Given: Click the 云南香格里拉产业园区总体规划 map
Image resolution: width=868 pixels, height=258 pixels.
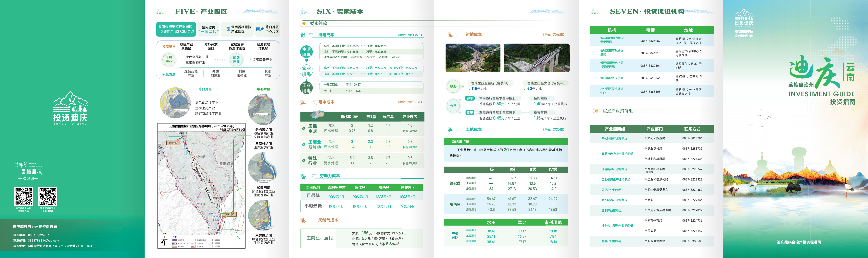Looking at the screenshot, I should point(202,186).
